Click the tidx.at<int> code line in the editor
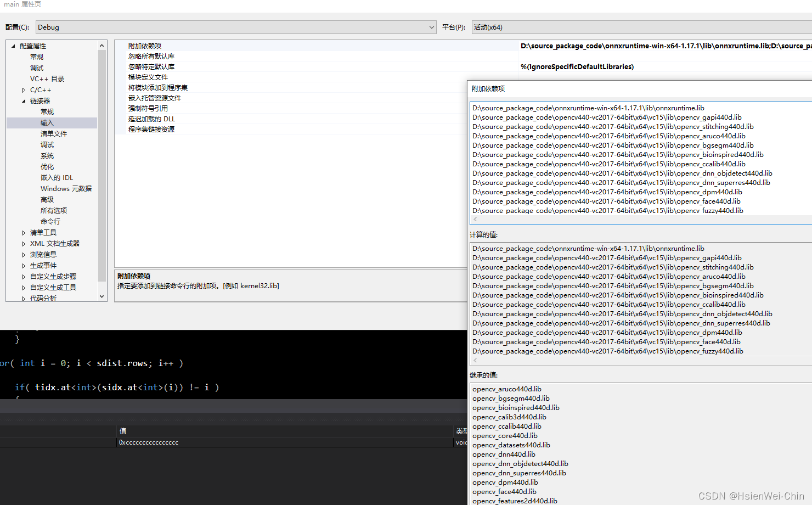The width and height of the screenshot is (812, 505). 117,388
